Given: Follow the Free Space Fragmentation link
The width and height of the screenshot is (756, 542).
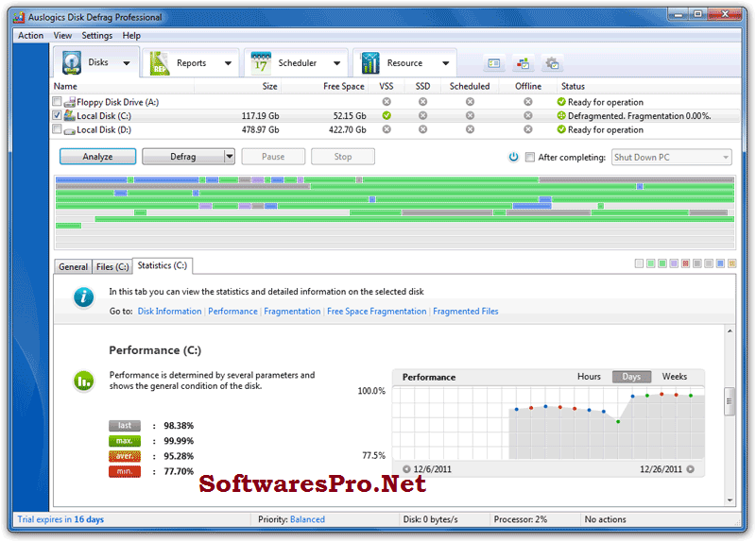Looking at the screenshot, I should pyautogui.click(x=376, y=312).
